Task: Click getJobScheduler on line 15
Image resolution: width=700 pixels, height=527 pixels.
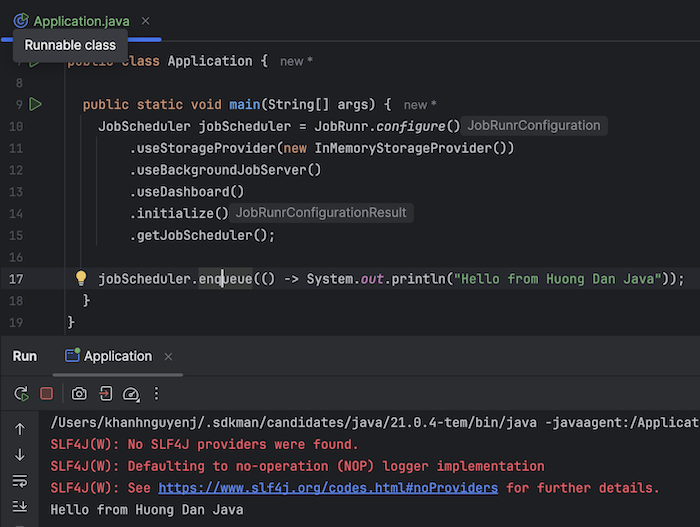Action: 195,235
